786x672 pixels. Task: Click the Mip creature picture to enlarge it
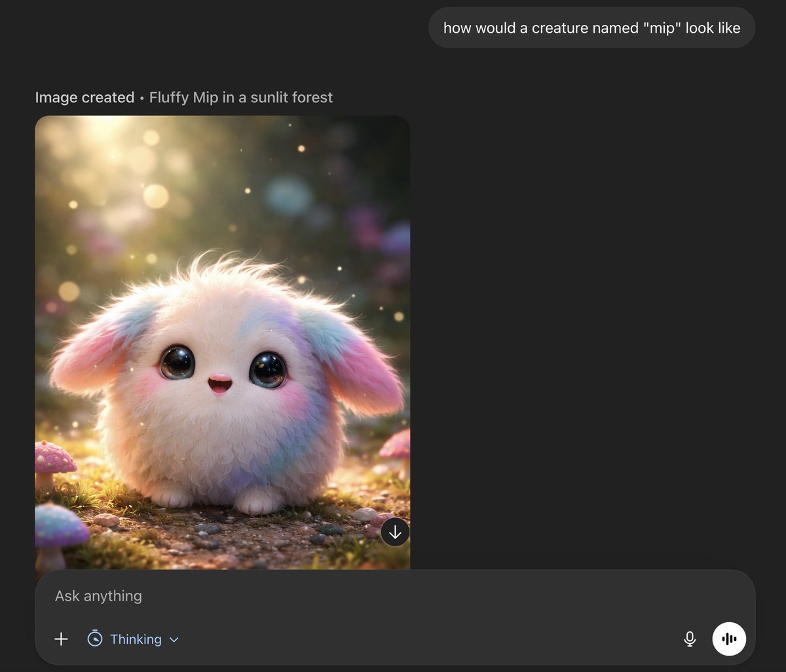pos(223,341)
